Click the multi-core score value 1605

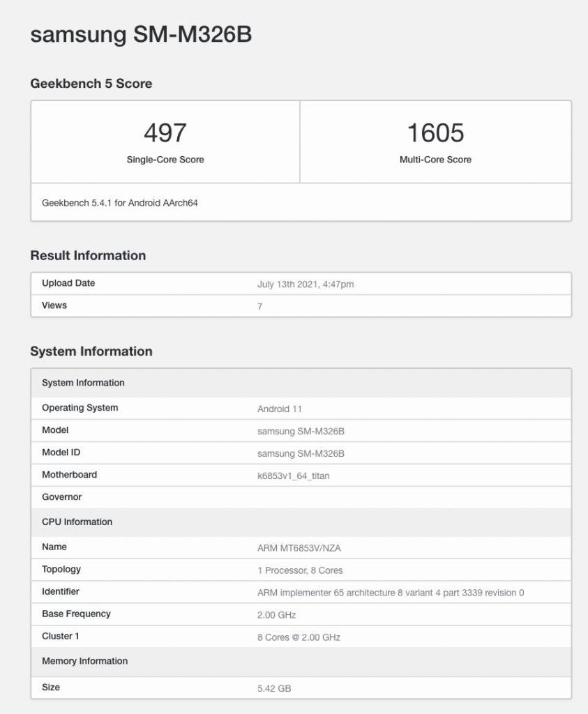(x=435, y=132)
